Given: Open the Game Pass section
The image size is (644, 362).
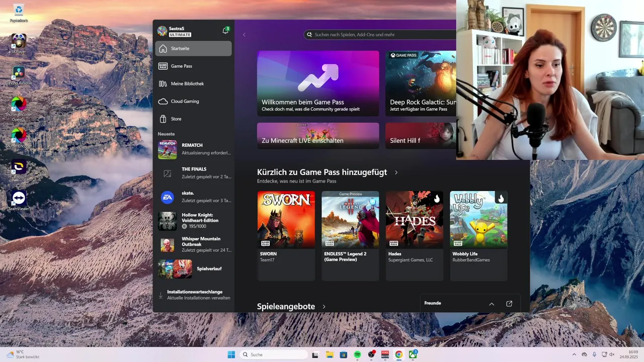Looking at the screenshot, I should click(194, 66).
